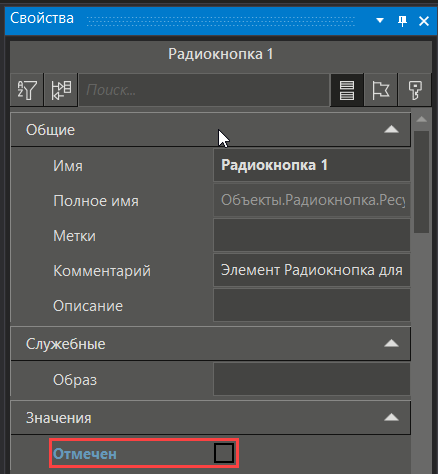The width and height of the screenshot is (438, 474).
Task: Switch to the list view icon
Action: [347, 90]
